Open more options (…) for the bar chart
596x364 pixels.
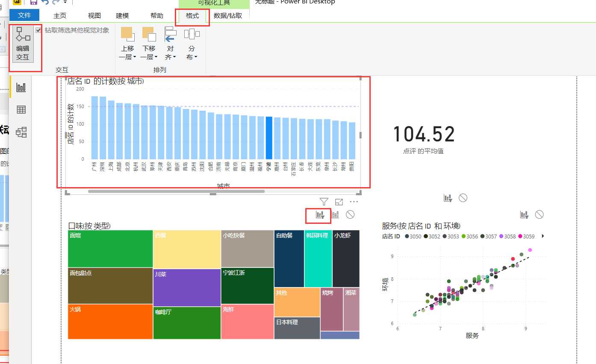pos(354,202)
